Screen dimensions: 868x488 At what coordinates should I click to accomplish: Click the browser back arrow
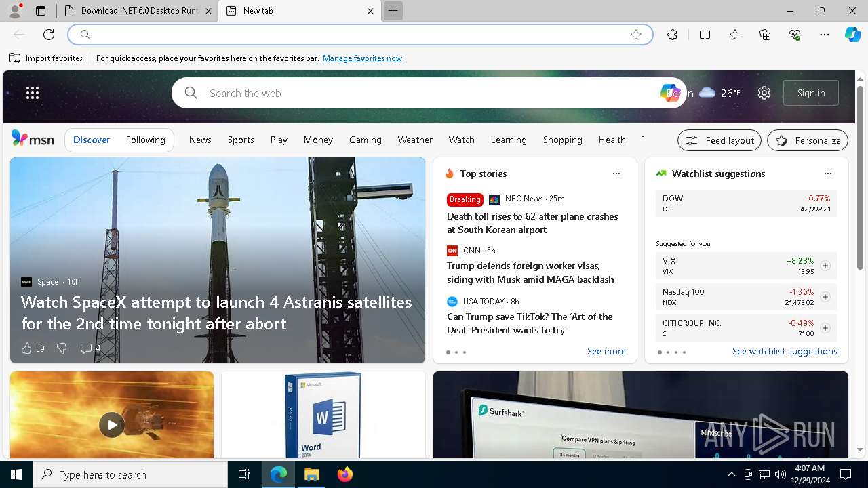click(19, 35)
